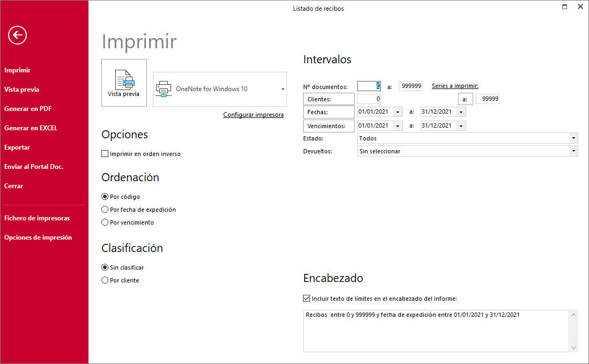Click Series a imprimir link
Screen dimensions: 589x364
tap(455, 86)
